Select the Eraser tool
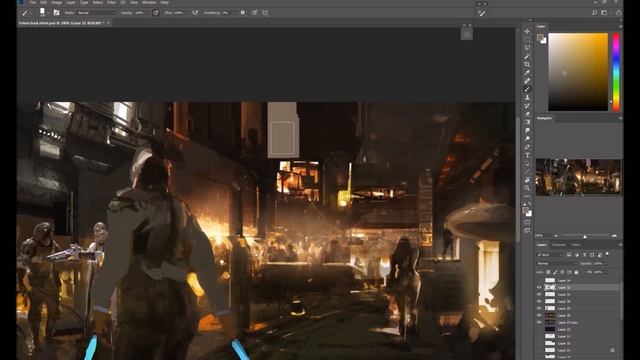The image size is (640, 360). coord(527,114)
